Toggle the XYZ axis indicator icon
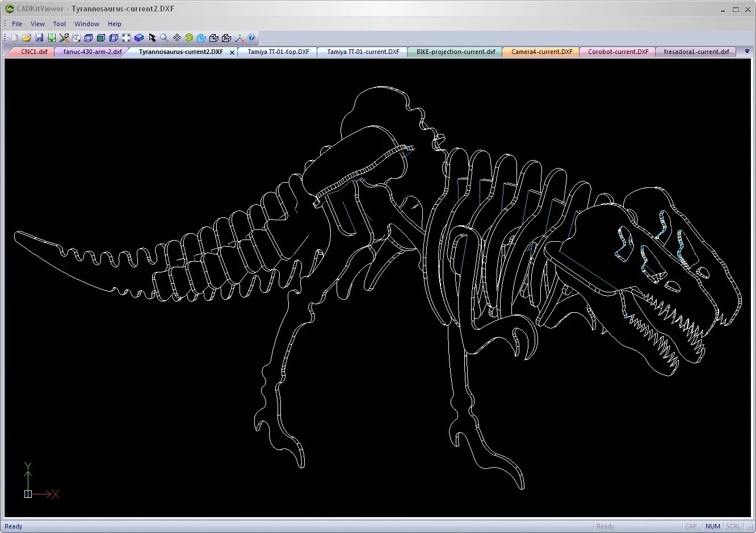 tap(239, 38)
